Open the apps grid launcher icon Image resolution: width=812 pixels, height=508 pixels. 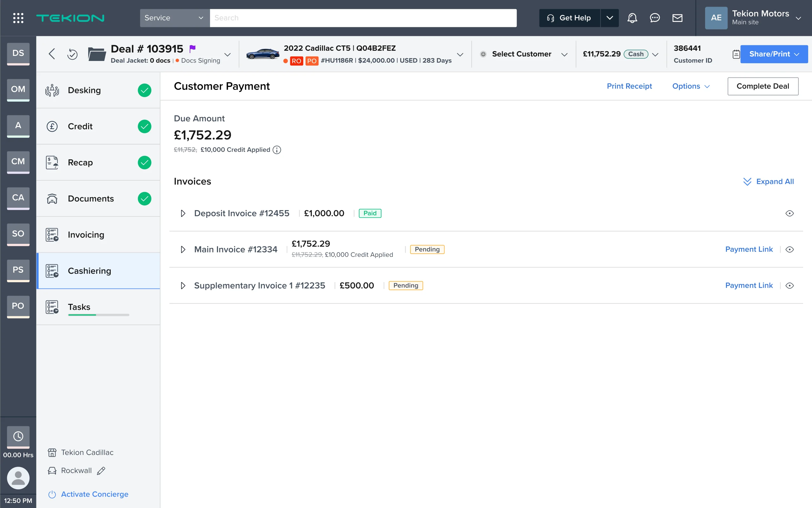(x=18, y=18)
